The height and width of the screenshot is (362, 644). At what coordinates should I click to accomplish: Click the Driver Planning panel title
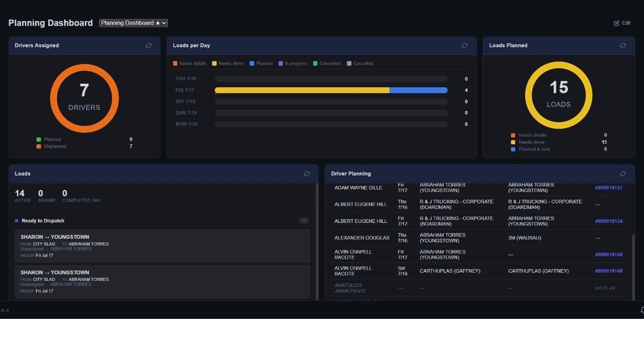[351, 174]
